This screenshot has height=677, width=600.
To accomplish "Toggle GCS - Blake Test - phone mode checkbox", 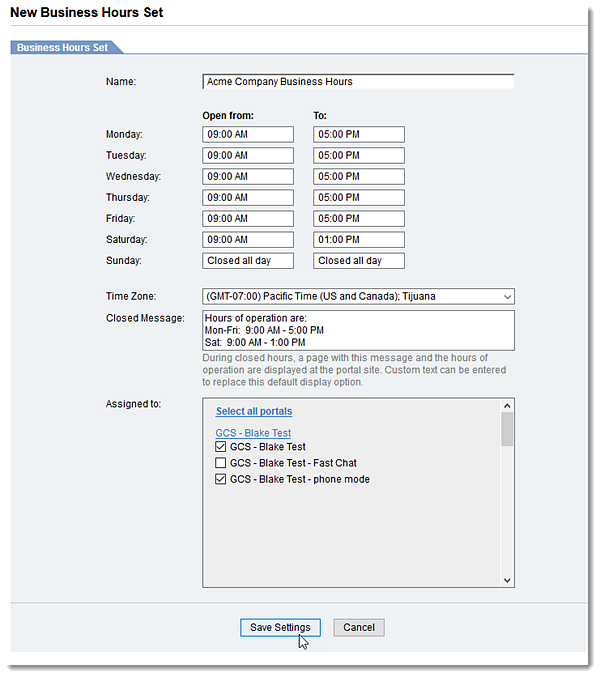I will pyautogui.click(x=220, y=479).
